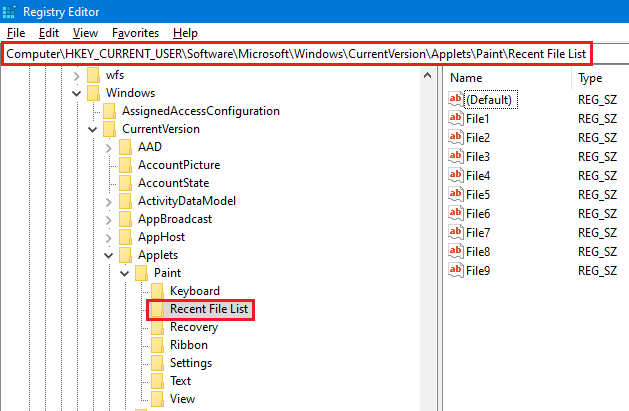Click REG_SZ type in the File9 row

tap(597, 271)
